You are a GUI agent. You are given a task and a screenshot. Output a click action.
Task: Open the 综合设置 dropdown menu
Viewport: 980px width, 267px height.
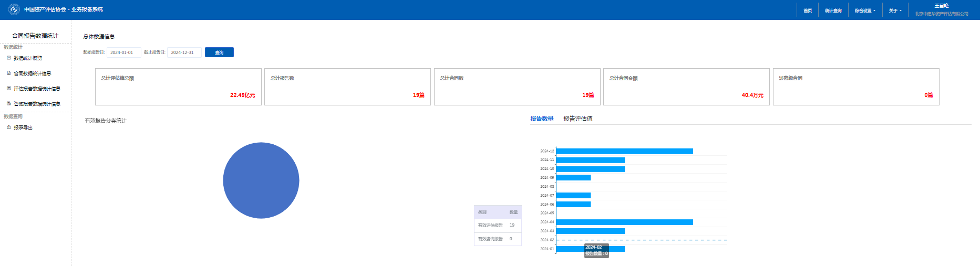[x=865, y=10]
